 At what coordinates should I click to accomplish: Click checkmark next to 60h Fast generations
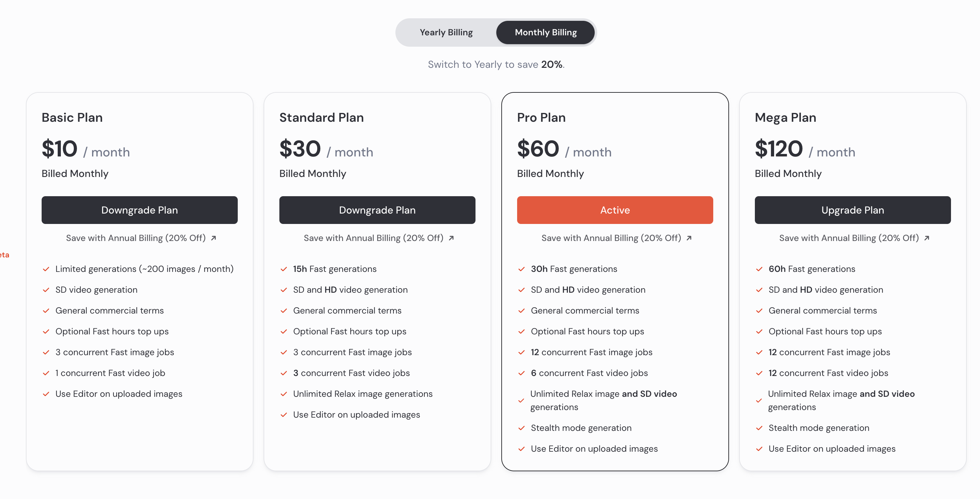(759, 269)
